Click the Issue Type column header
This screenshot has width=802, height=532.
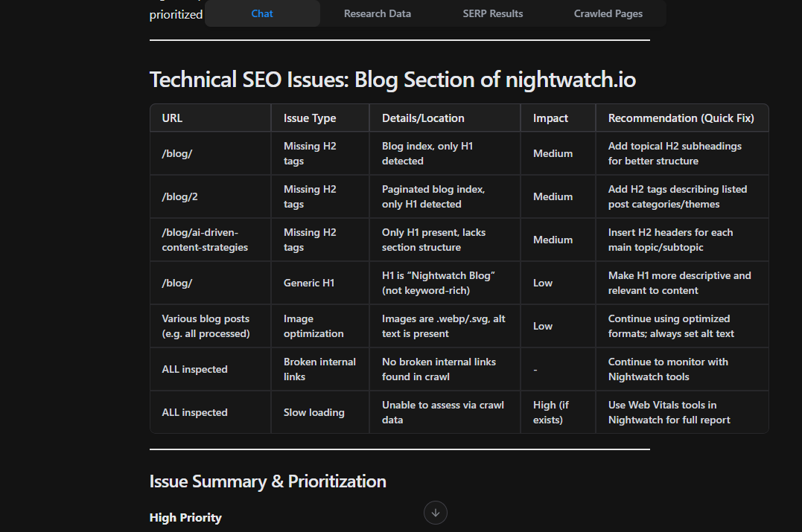(x=310, y=118)
